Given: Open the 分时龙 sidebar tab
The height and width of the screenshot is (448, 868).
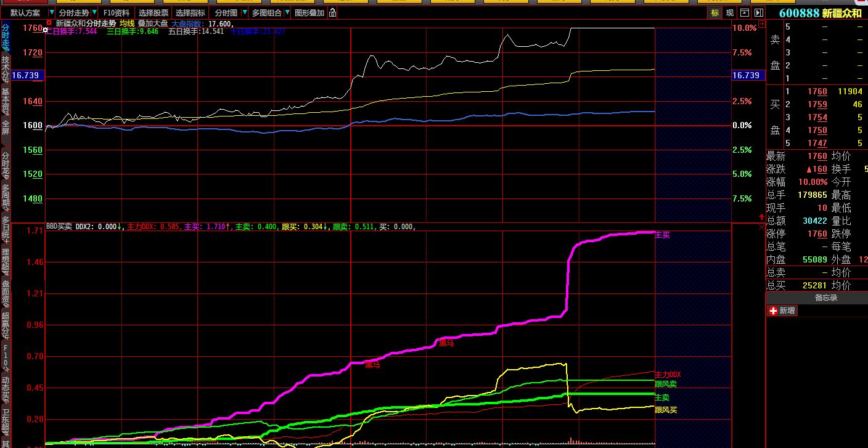Looking at the screenshot, I should 6,165.
